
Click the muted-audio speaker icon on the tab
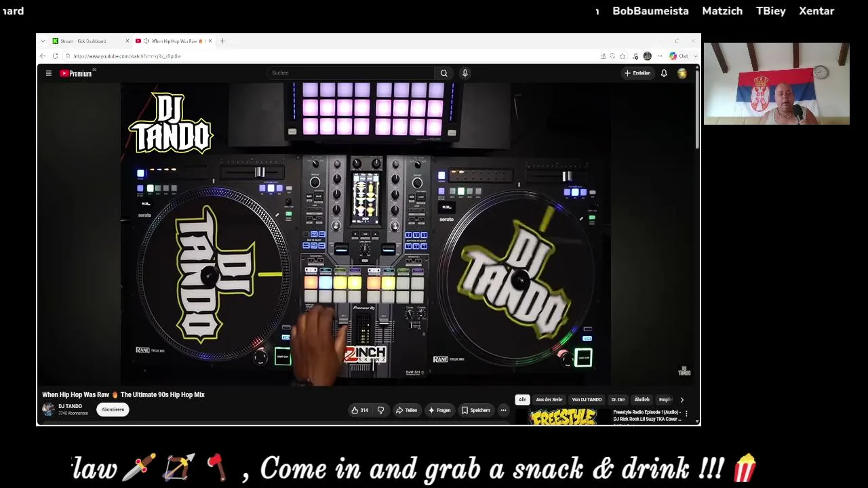click(x=146, y=41)
